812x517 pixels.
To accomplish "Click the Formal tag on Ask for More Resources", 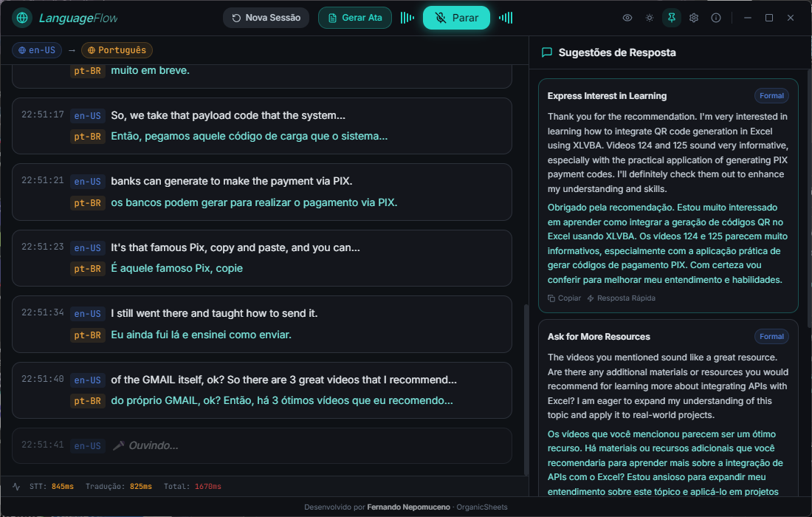I will click(x=771, y=337).
